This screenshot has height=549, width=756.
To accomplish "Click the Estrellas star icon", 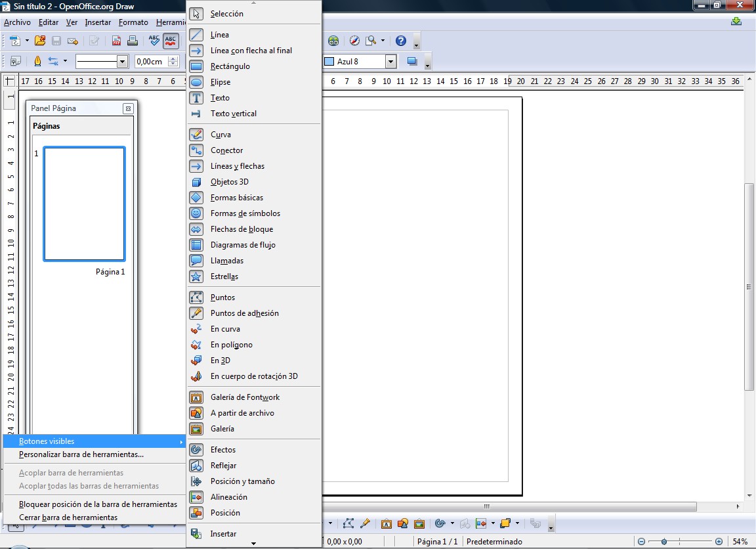I will pos(196,276).
